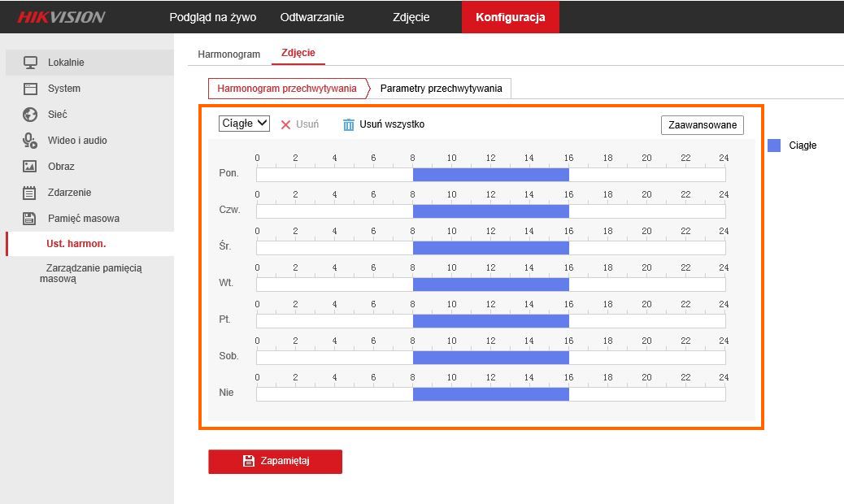Select the Sieć globe icon
The height and width of the screenshot is (504, 844).
click(x=30, y=115)
